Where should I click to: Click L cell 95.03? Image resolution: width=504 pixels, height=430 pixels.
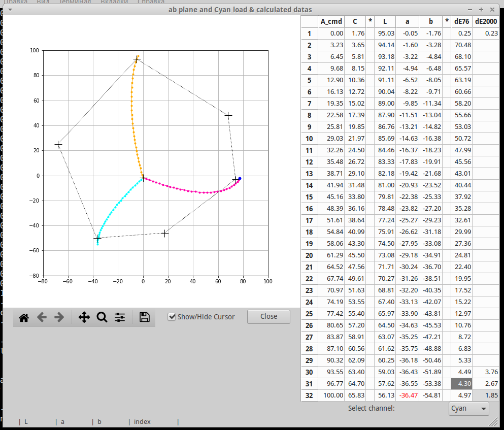[x=385, y=34]
